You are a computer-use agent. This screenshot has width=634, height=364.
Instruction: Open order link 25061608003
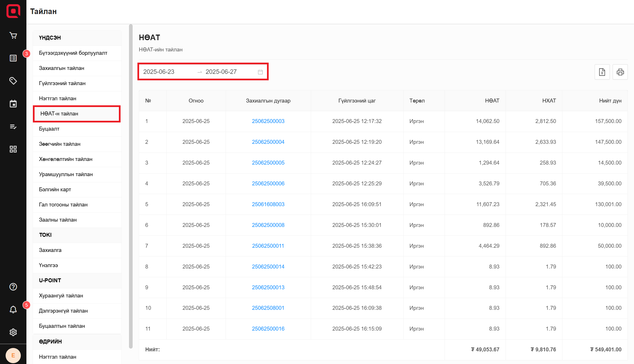[x=268, y=204]
